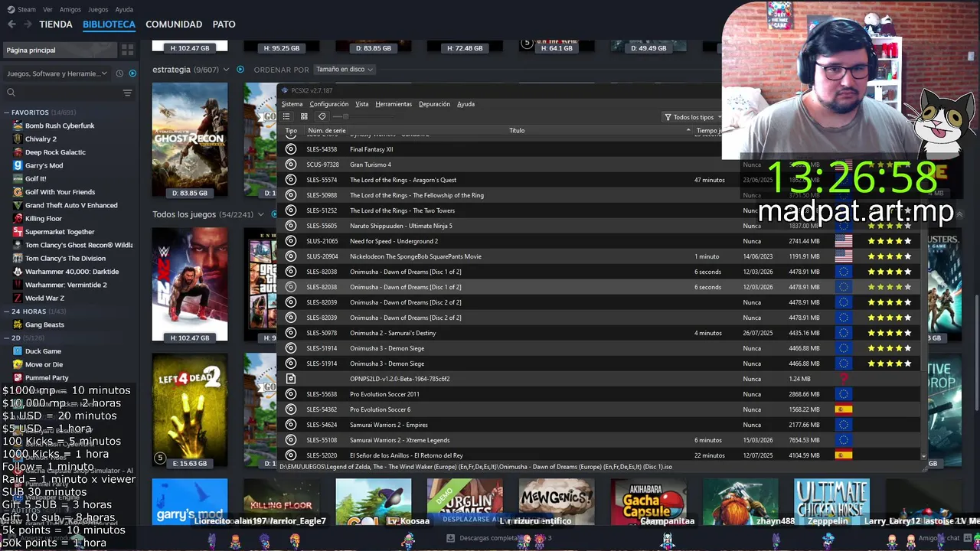Open advanced filter icon in library search bar
The width and height of the screenshot is (980, 551).
point(127,93)
